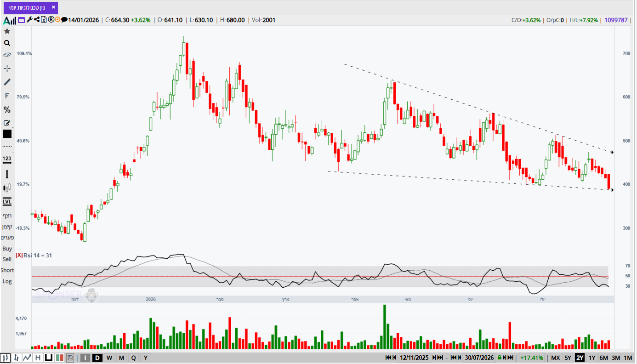Viewport: 637px width, 364px height.
Task: Set chart range to 2Y
Action: tap(580, 358)
